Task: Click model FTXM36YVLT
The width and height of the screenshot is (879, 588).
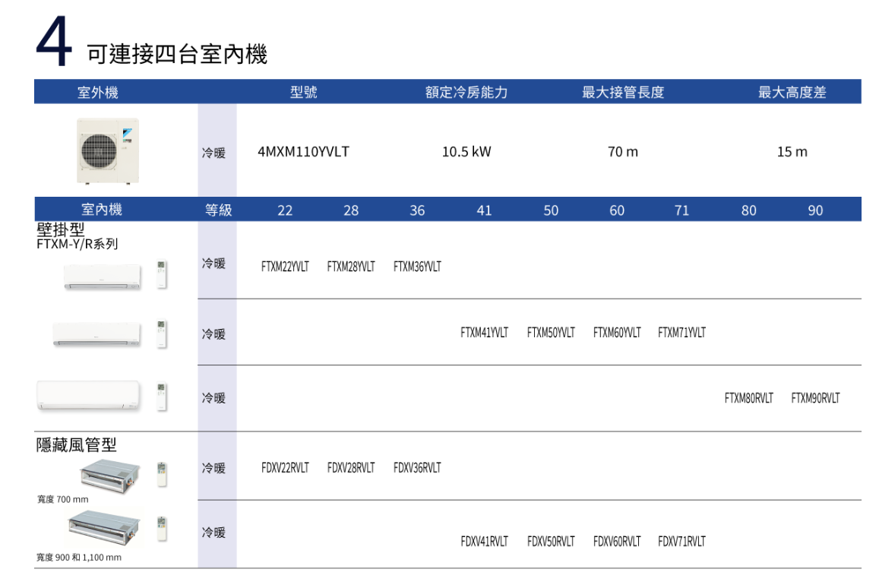Action: coord(417,267)
